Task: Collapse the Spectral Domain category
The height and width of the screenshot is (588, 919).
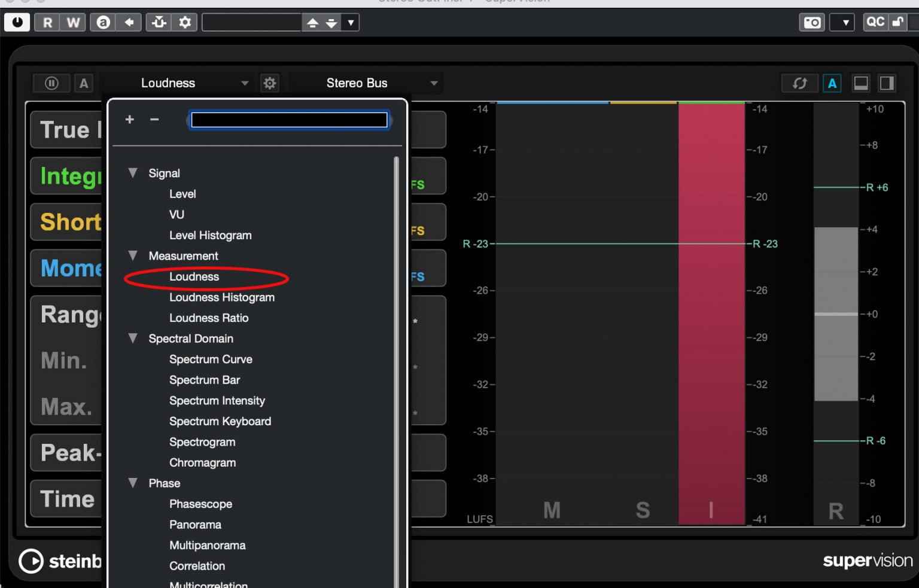Action: click(133, 339)
